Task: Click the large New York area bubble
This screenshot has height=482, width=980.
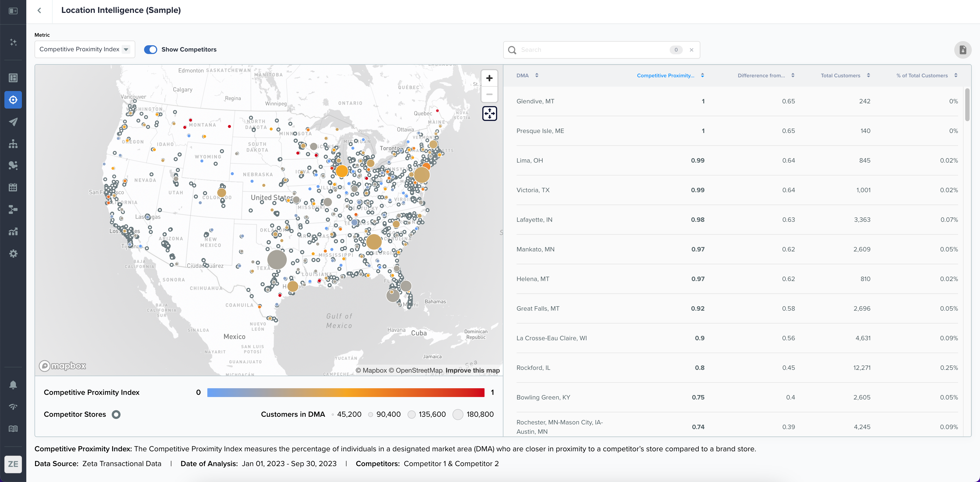Action: click(x=422, y=175)
